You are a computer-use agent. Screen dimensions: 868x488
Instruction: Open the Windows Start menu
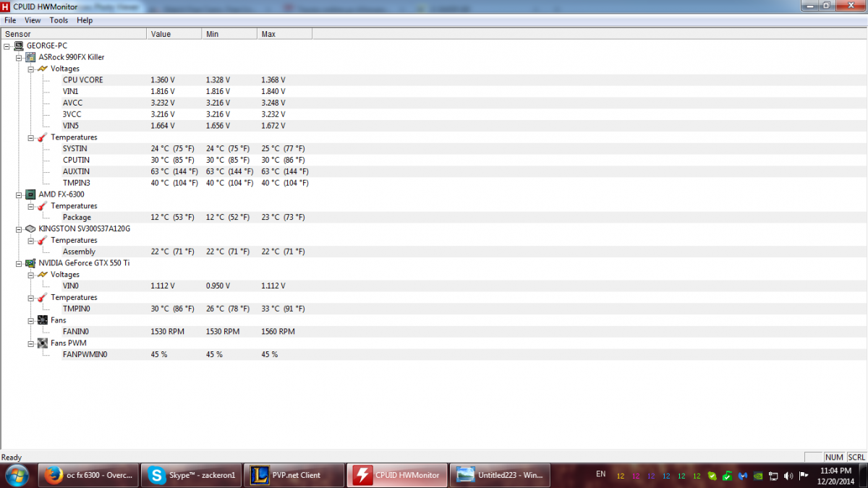(16, 475)
